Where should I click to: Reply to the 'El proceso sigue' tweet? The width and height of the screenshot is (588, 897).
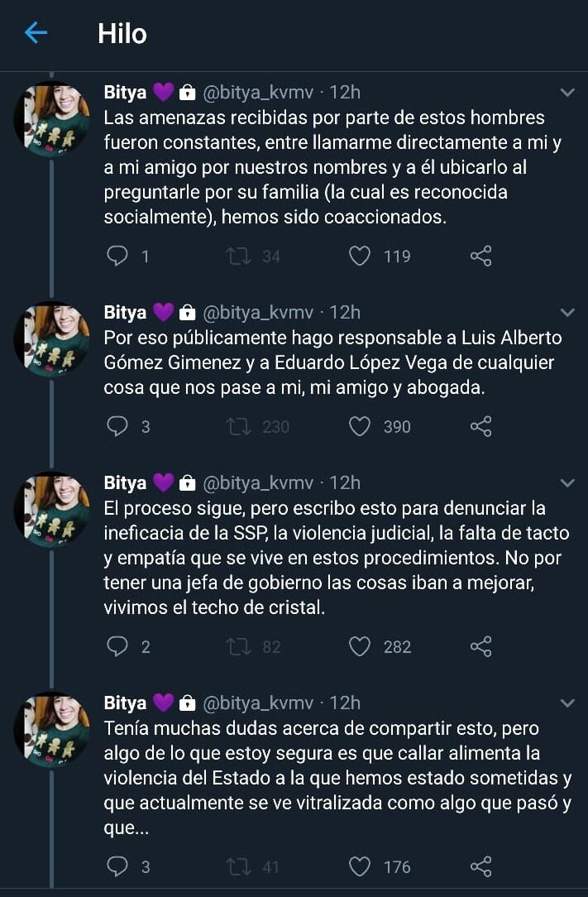(x=118, y=647)
